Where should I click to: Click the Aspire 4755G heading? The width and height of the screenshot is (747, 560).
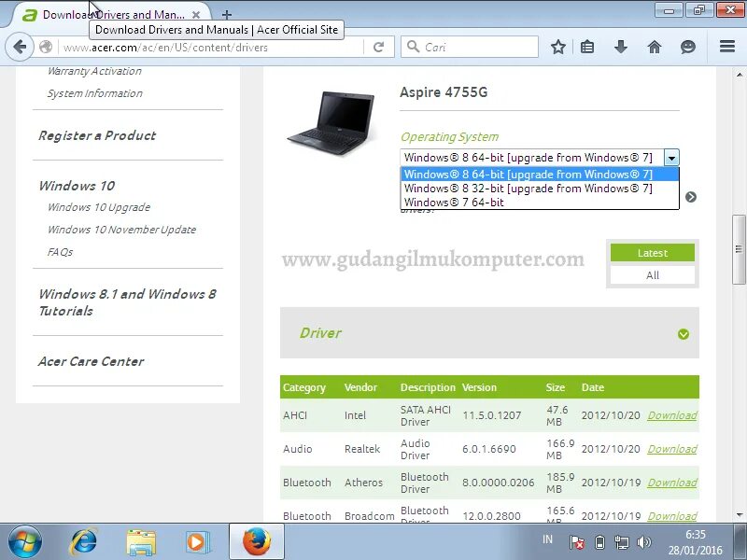(444, 91)
